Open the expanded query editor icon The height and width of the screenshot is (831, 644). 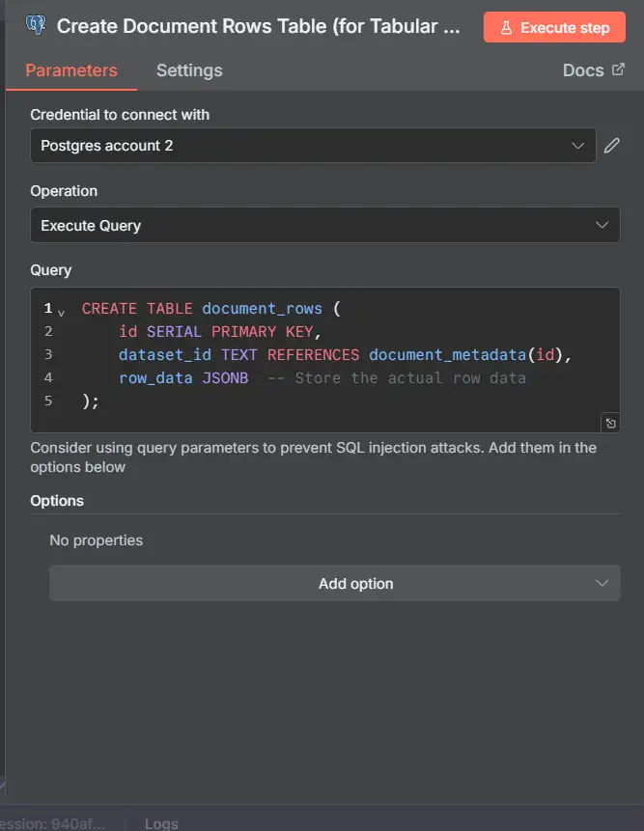pos(610,423)
